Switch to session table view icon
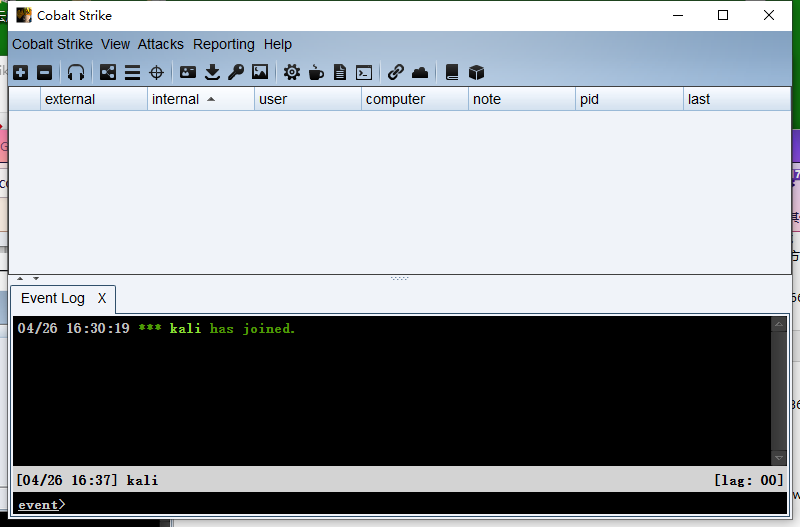The width and height of the screenshot is (800, 527). pos(132,72)
